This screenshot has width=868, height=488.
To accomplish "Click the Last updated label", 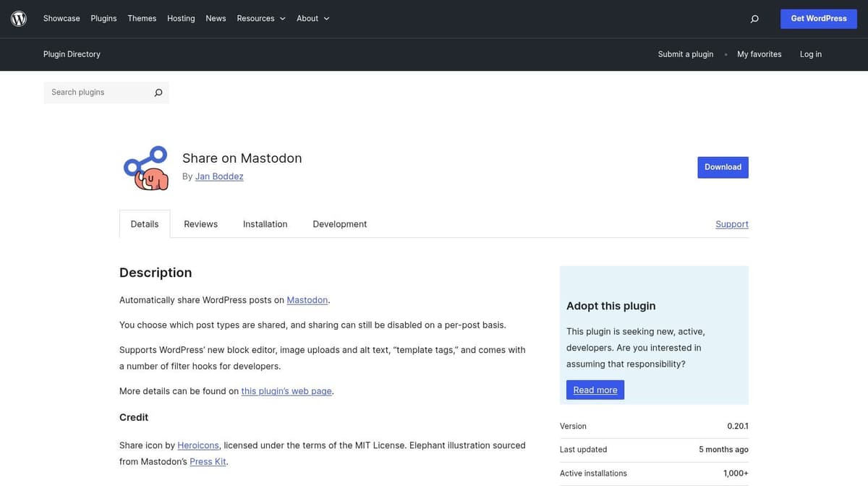I will point(583,450).
